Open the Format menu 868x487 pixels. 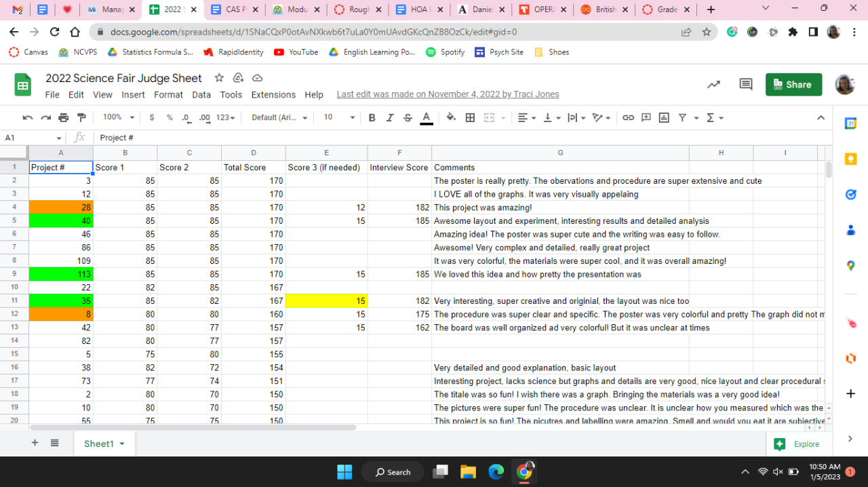pyautogui.click(x=168, y=95)
